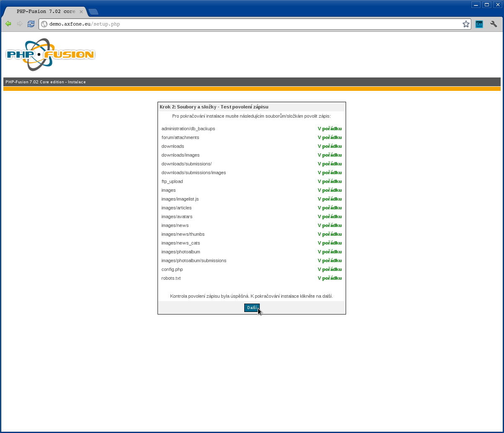The width and height of the screenshot is (504, 433).
Task: Click the administration/db_backups entry
Action: point(188,129)
